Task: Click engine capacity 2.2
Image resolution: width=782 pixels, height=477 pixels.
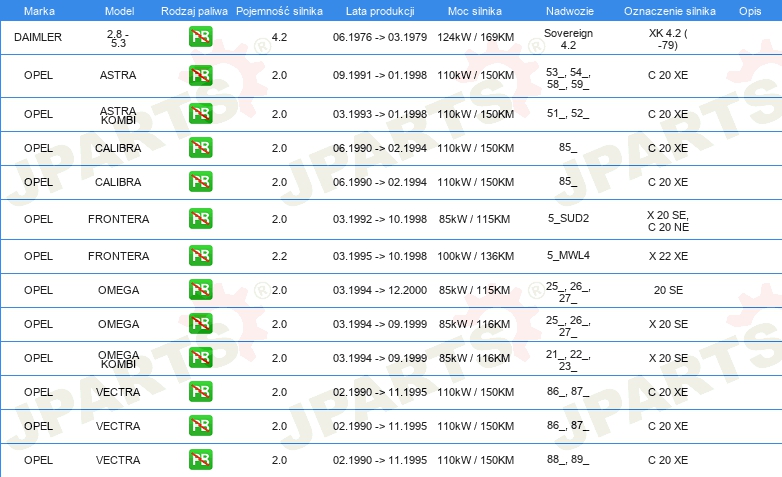Action: pyautogui.click(x=279, y=256)
